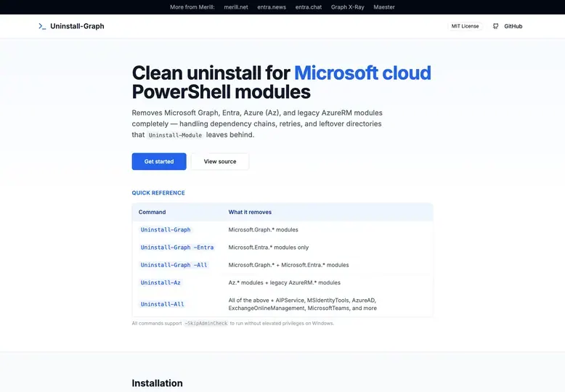Click the Uninstall-Graph command in table
The height and width of the screenshot is (392, 565).
point(166,230)
